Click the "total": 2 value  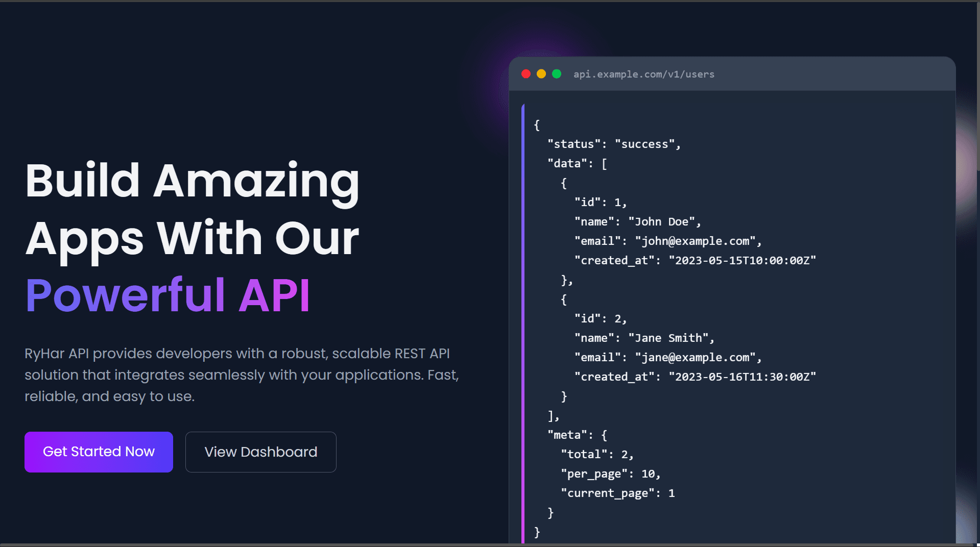(x=596, y=454)
